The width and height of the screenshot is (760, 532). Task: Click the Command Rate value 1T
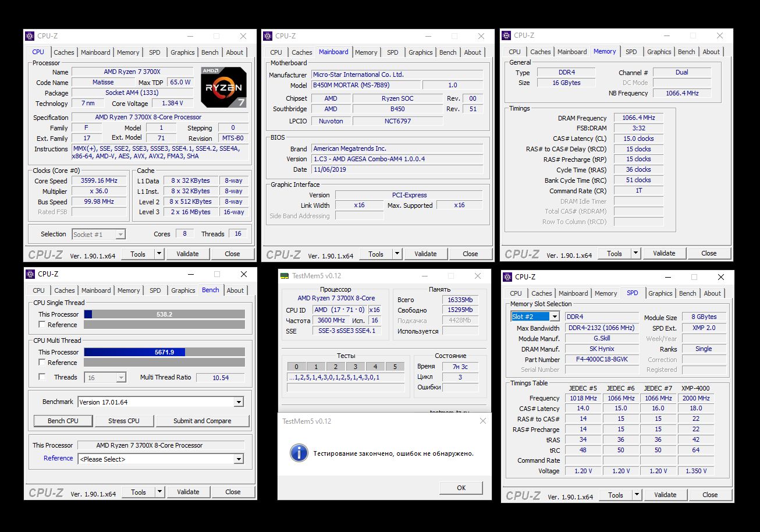pyautogui.click(x=638, y=191)
